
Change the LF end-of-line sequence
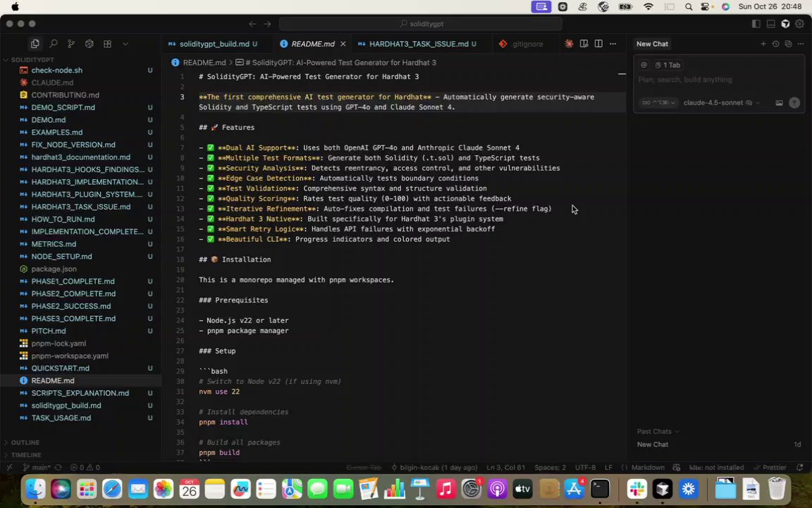(x=608, y=467)
